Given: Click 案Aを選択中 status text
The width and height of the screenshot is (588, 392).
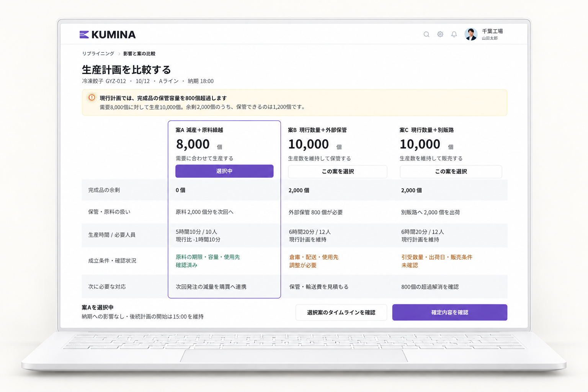Looking at the screenshot, I should coord(98,307).
